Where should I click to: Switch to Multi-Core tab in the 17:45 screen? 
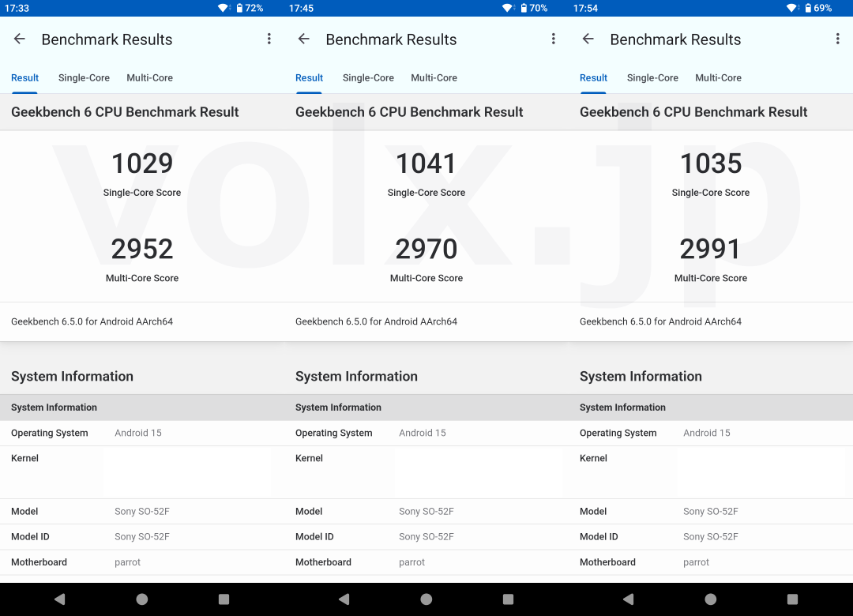(x=434, y=78)
